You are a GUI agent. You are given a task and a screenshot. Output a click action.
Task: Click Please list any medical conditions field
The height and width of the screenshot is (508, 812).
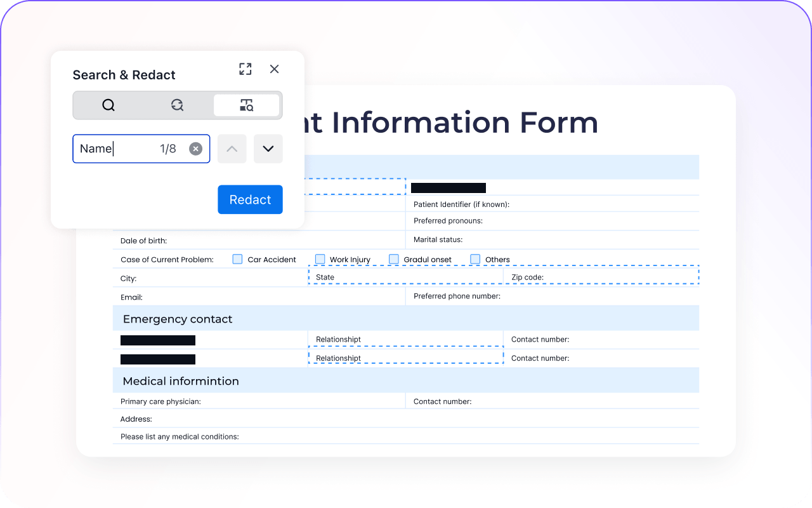(x=406, y=436)
